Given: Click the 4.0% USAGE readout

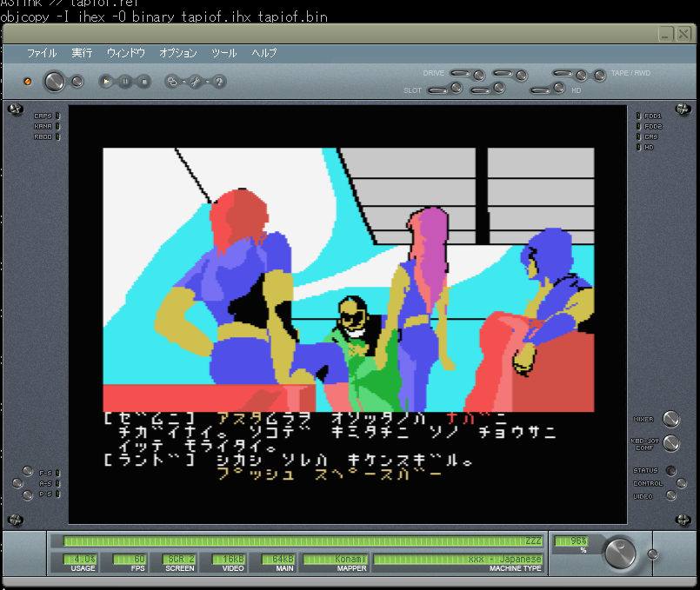Looking at the screenshot, I should click(x=79, y=560).
